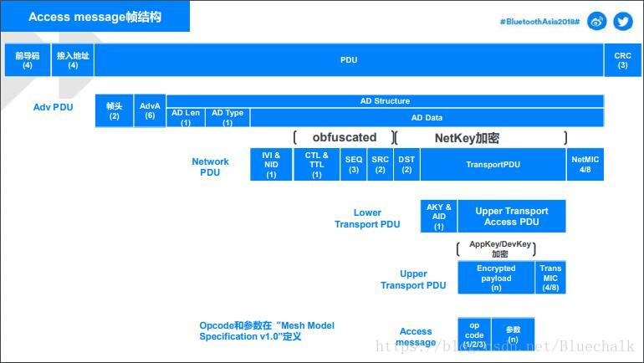Select the AKY & AID (1) block
644x363 pixels.
click(x=438, y=216)
